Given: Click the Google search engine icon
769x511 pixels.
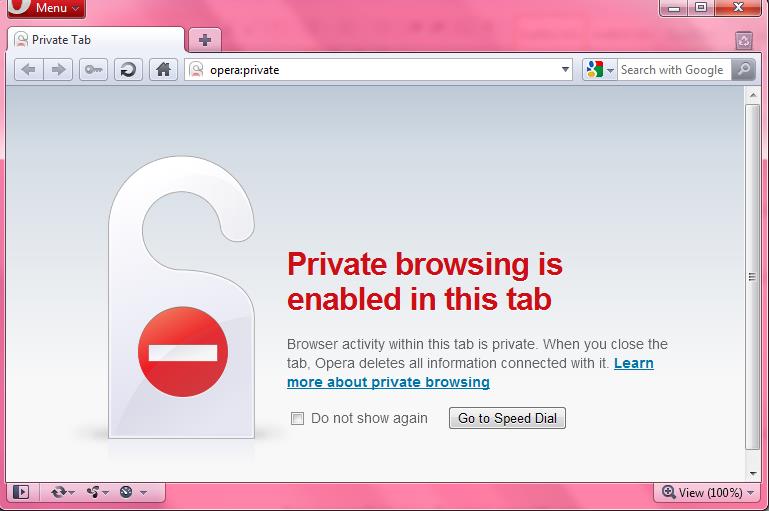Looking at the screenshot, I should pos(594,70).
